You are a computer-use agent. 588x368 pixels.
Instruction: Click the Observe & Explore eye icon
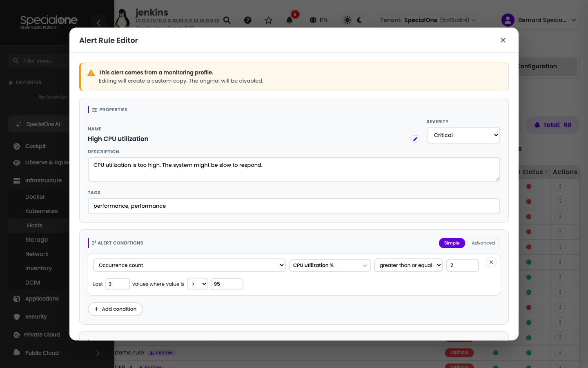[17, 162]
